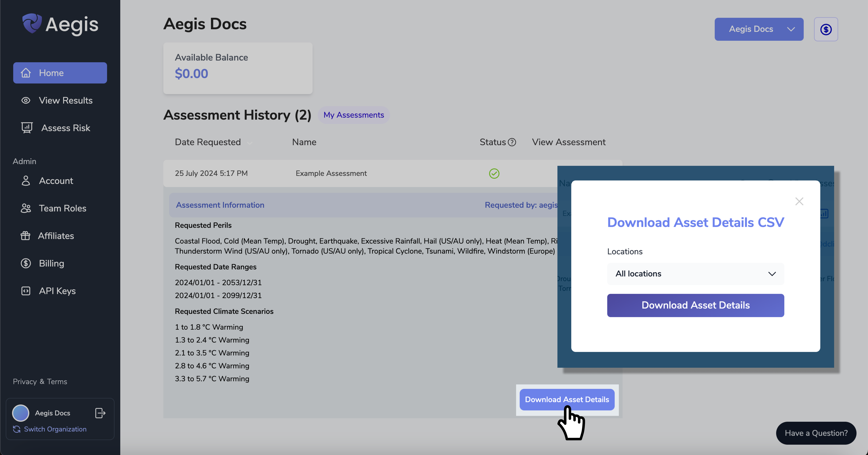Go to the Account page
Image resolution: width=868 pixels, height=455 pixels.
tap(47, 181)
